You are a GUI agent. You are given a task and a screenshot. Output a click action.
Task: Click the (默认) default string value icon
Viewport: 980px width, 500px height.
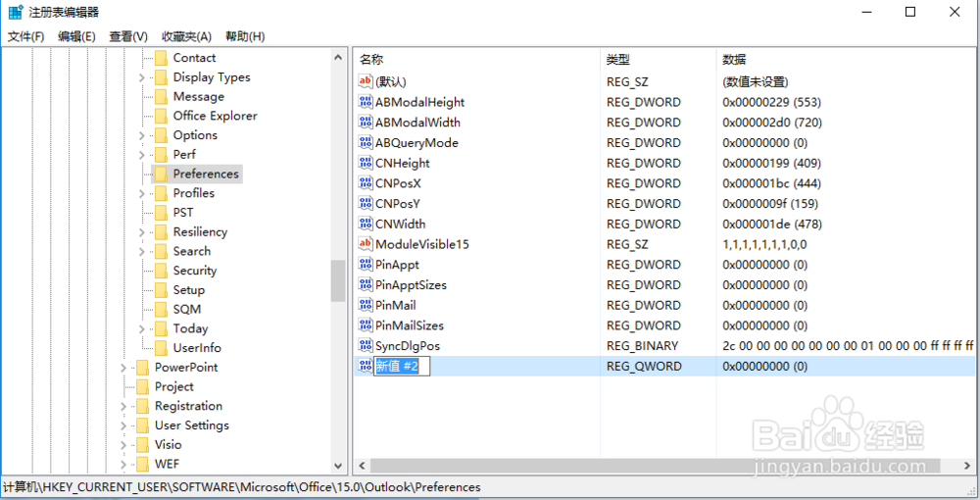pyautogui.click(x=366, y=81)
